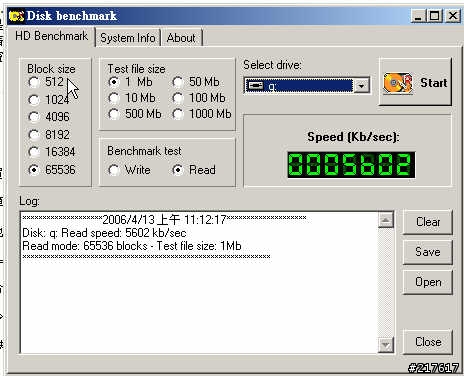Maximize the Disk benchmark window

(x=435, y=16)
